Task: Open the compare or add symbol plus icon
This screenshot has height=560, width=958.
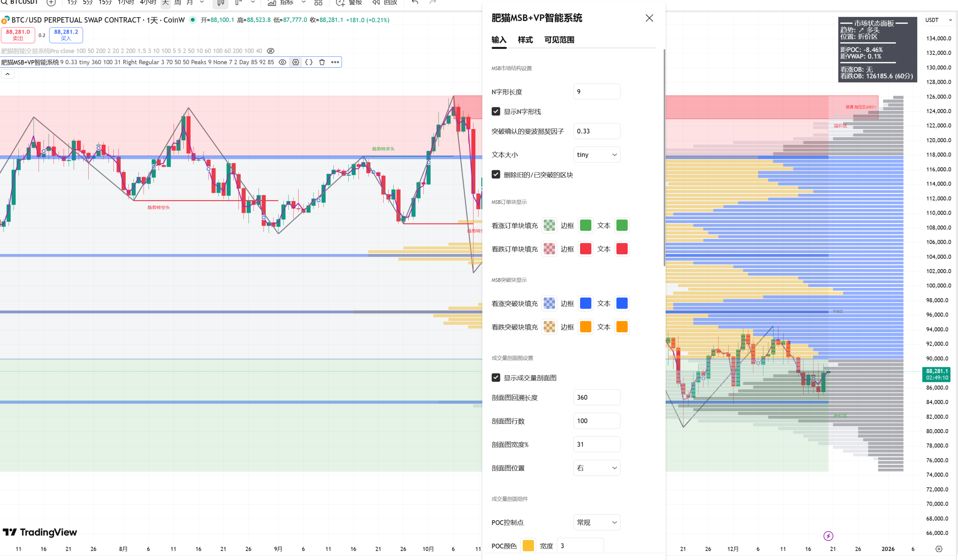Action: 51,3
